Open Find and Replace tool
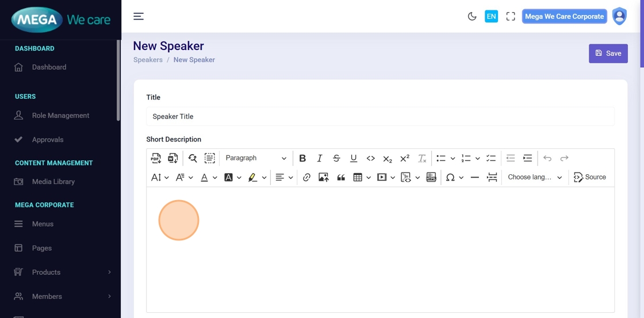Screen dimensions: 644x318 193,158
